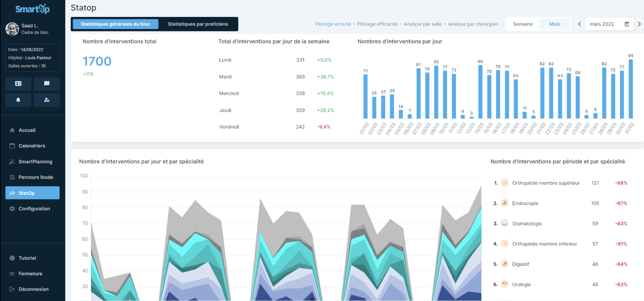Click the Jeudi variation +28,2%

[x=325, y=110]
